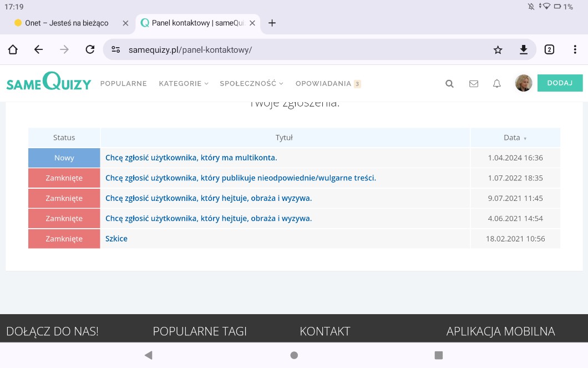
Task: Open messages via envelope icon
Action: click(473, 84)
